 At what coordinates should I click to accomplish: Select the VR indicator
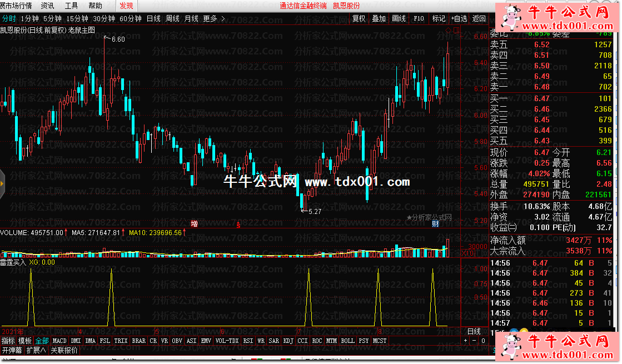coord(165,341)
